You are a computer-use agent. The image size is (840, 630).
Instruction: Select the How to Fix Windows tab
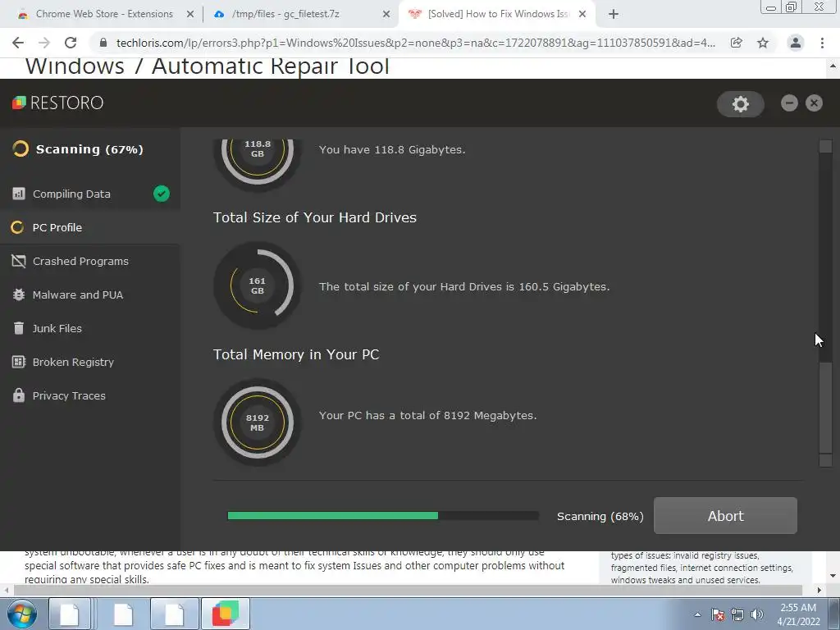498,14
